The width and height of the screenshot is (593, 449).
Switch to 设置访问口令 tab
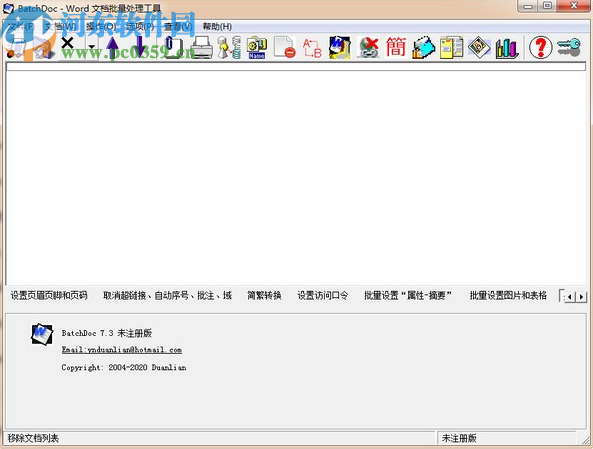[323, 295]
